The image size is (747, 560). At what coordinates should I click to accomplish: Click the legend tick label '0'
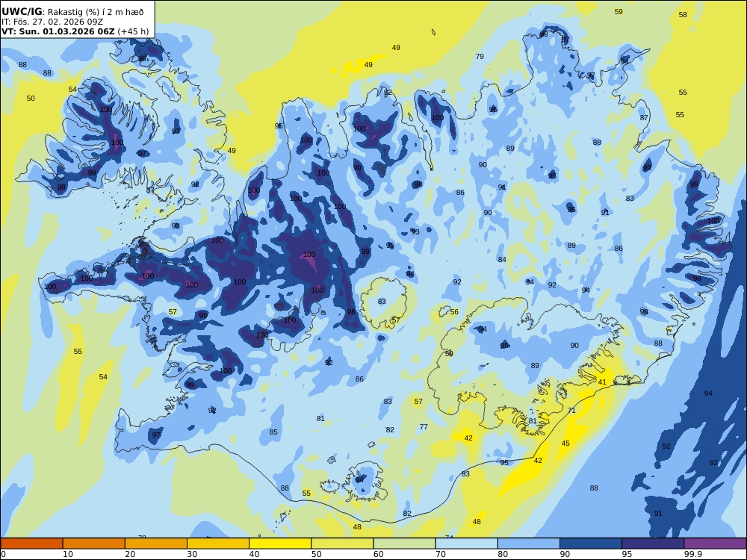tap(3, 554)
